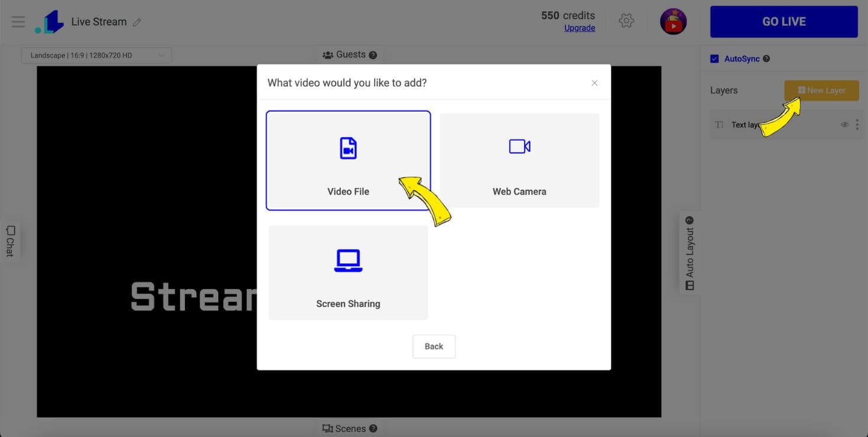Viewport: 868px width, 437px height.
Task: Click the LiveReacting logo icon
Action: [x=49, y=22]
